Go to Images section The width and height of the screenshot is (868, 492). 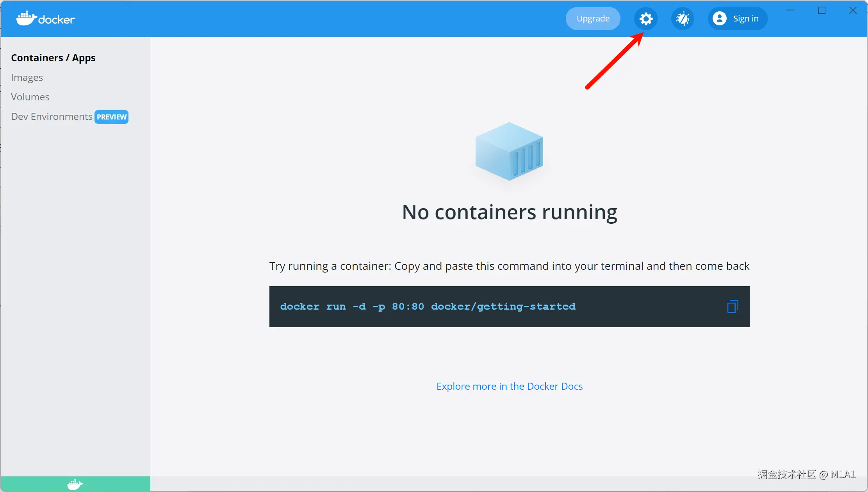[x=27, y=77]
